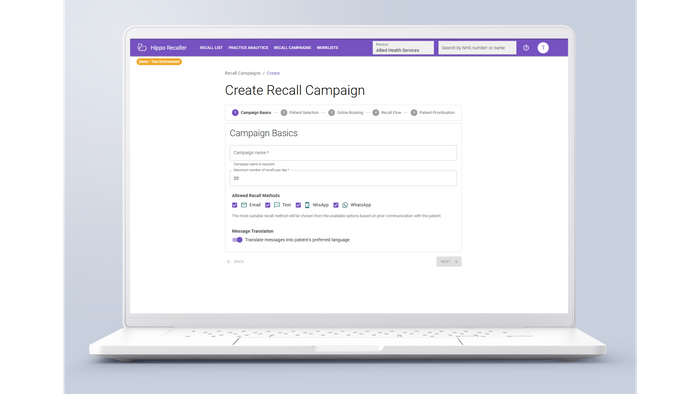This screenshot has height=394, width=700.
Task: Follow the Recall Campaigns breadcrumb link
Action: 242,73
